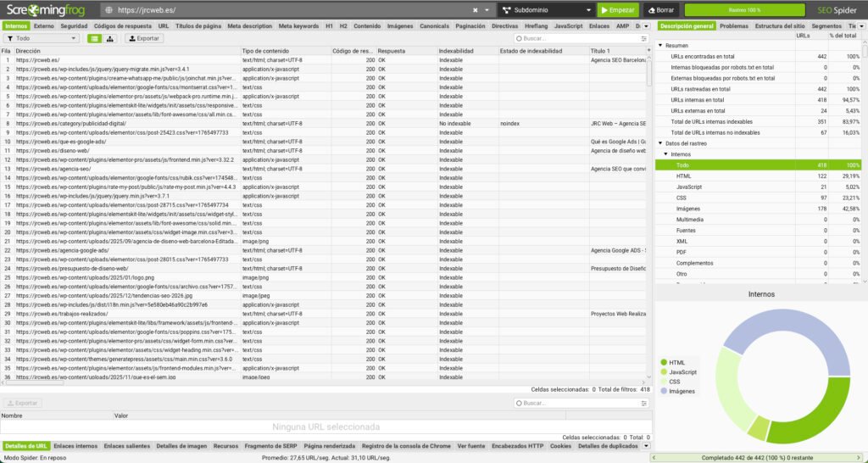Open the Encabezados HTTP bottom tab

(x=518, y=446)
